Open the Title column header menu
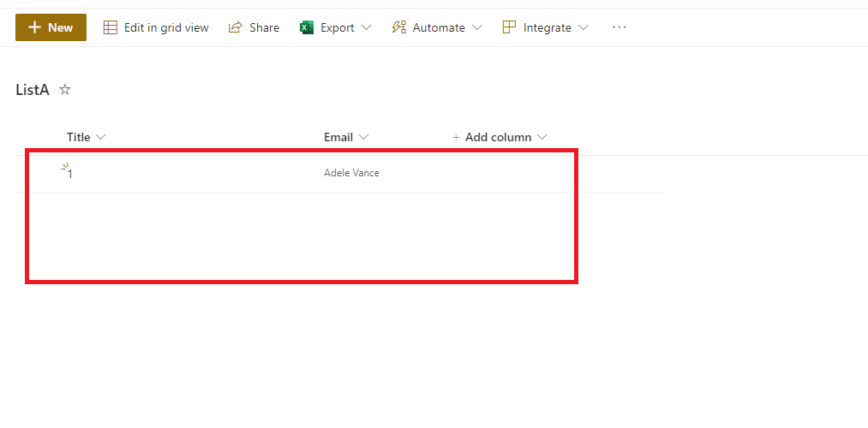This screenshot has height=428, width=868. (x=86, y=137)
